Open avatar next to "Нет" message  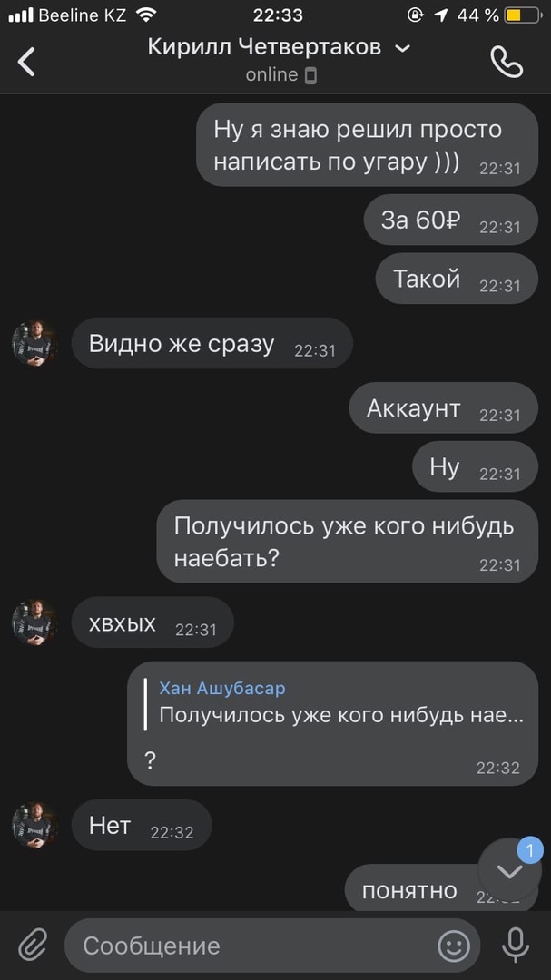tap(35, 825)
